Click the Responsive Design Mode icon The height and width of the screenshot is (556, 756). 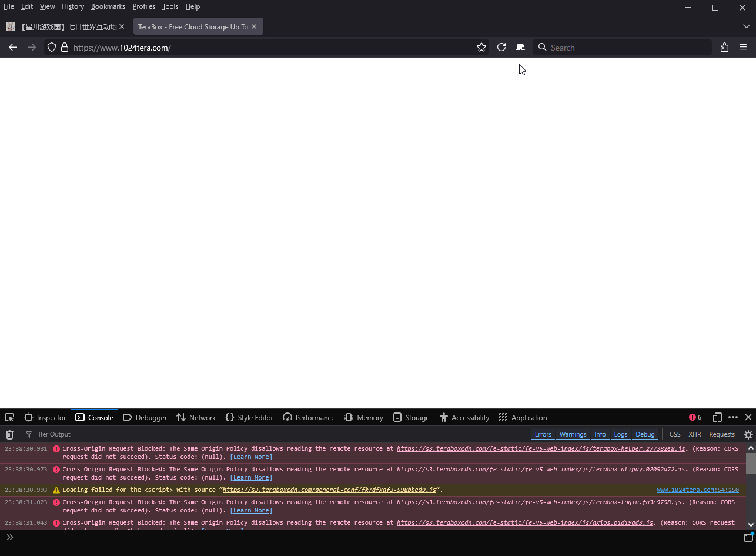tap(717, 417)
